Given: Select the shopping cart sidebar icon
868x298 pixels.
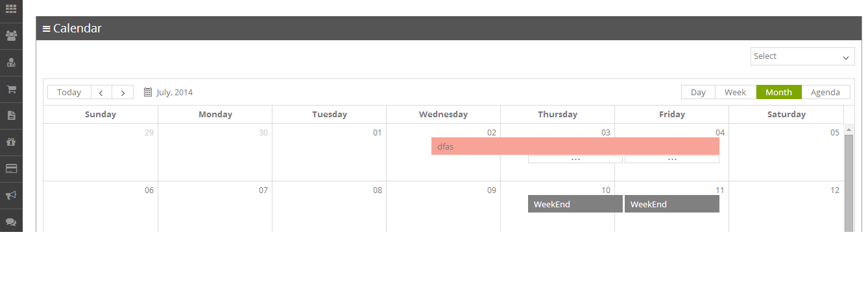Looking at the screenshot, I should pos(11,89).
